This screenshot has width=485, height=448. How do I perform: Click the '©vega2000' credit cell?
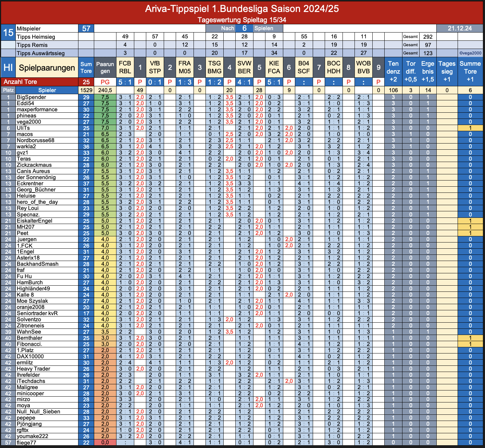tap(470, 53)
